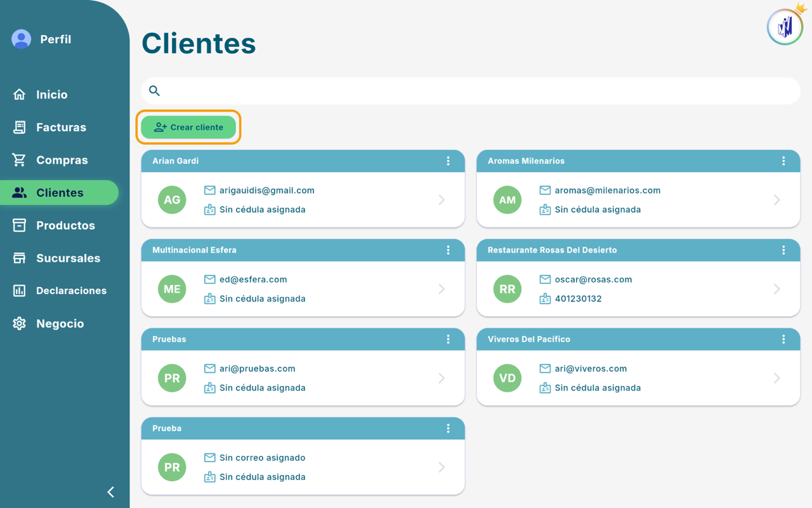
Task: Open three-dot menu for Aromas Milenarios
Action: coord(783,161)
